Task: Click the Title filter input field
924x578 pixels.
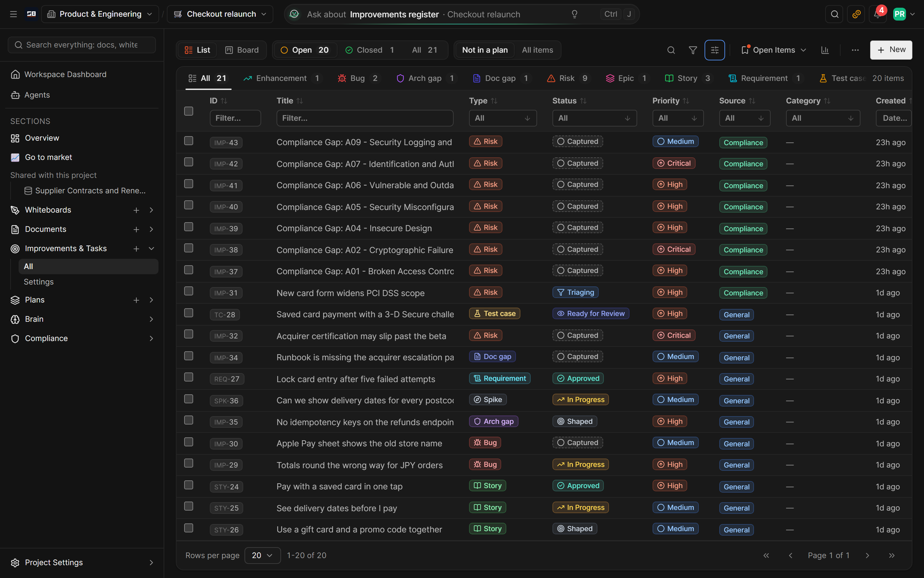Action: [x=365, y=118]
